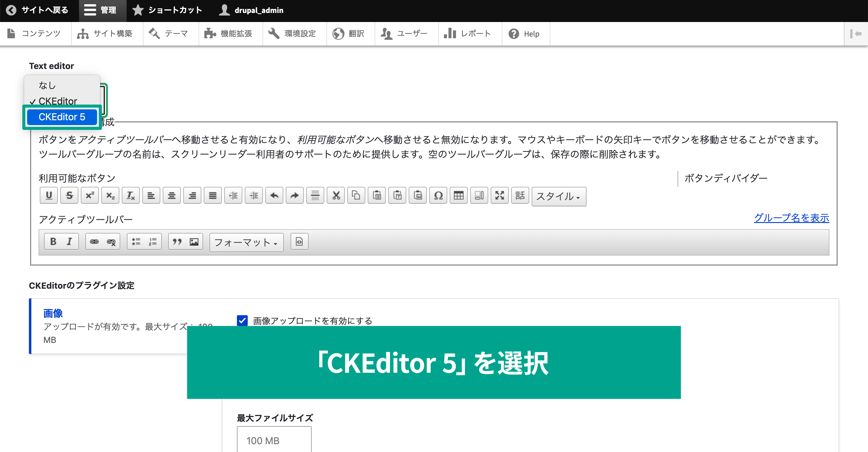Click the Align Left button
868x452 pixels.
(151, 195)
